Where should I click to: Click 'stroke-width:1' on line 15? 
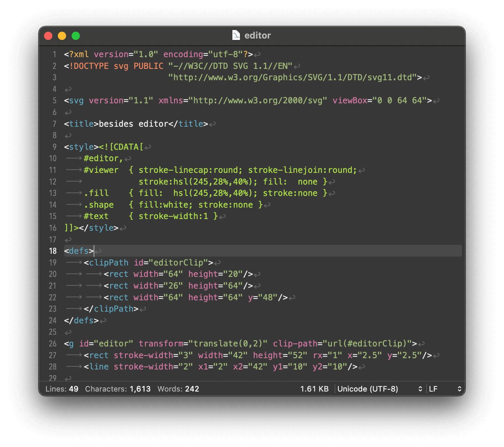tap(174, 216)
